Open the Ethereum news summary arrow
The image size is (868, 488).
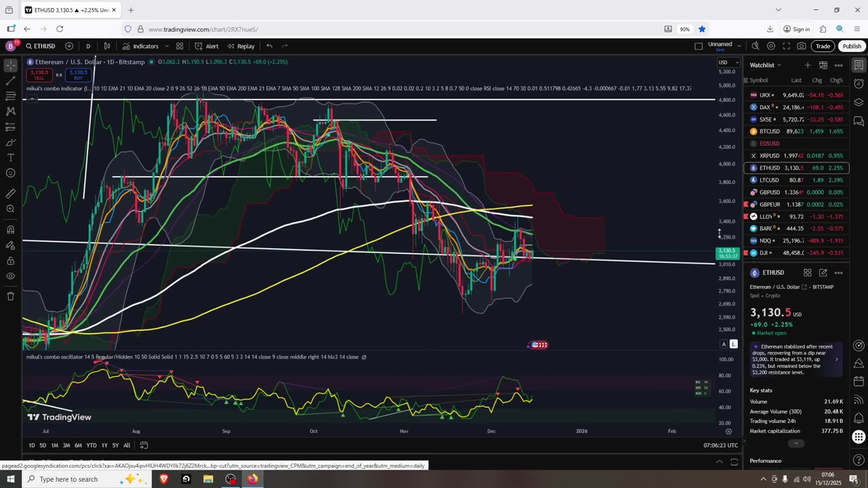pos(836,359)
